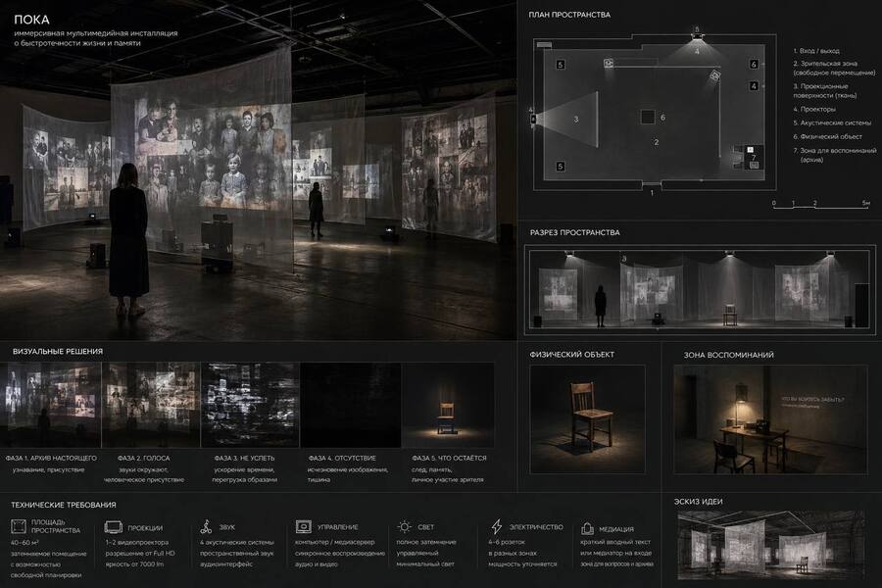This screenshot has height=588, width=882.
Task: Click the РАЗРЕЗ ПРОСТРАНСТВА heading
Action: [574, 232]
